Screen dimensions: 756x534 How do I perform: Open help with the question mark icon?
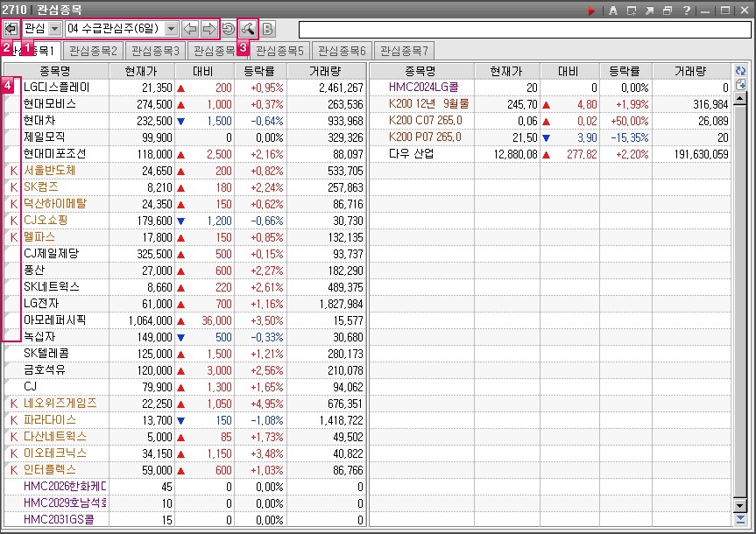[x=687, y=11]
